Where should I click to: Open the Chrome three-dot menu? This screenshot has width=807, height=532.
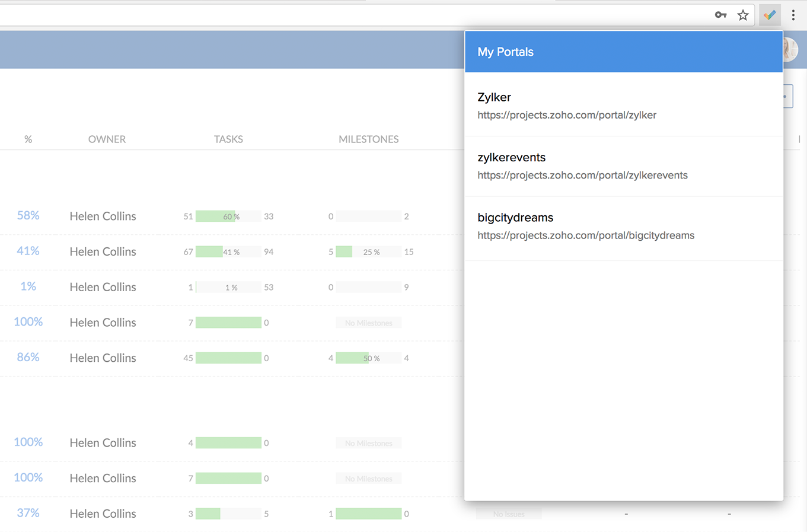pyautogui.click(x=793, y=15)
